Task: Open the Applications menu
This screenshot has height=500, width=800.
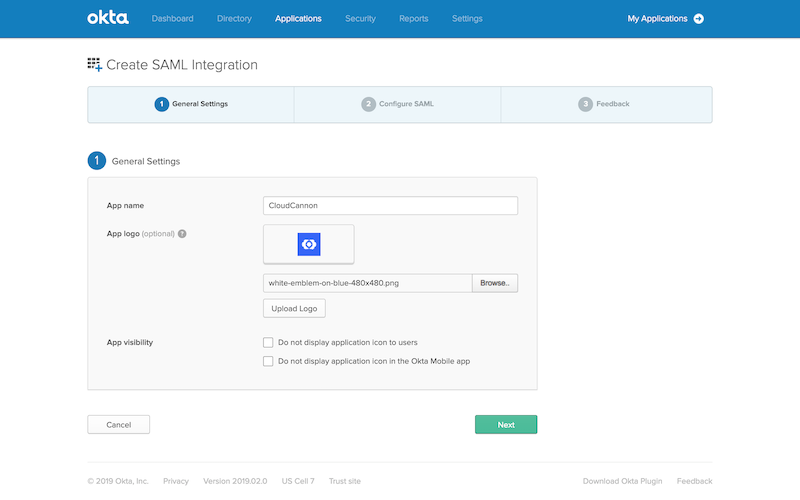Action: point(298,18)
